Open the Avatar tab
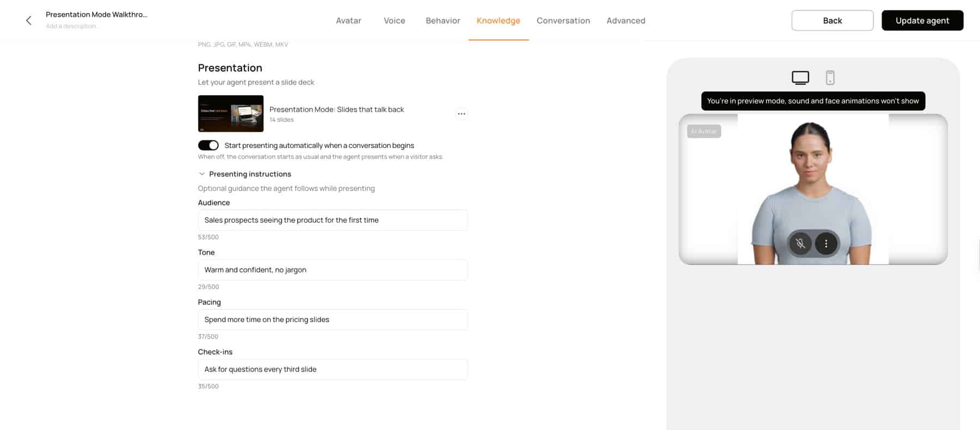The height and width of the screenshot is (430, 980). (x=348, y=21)
